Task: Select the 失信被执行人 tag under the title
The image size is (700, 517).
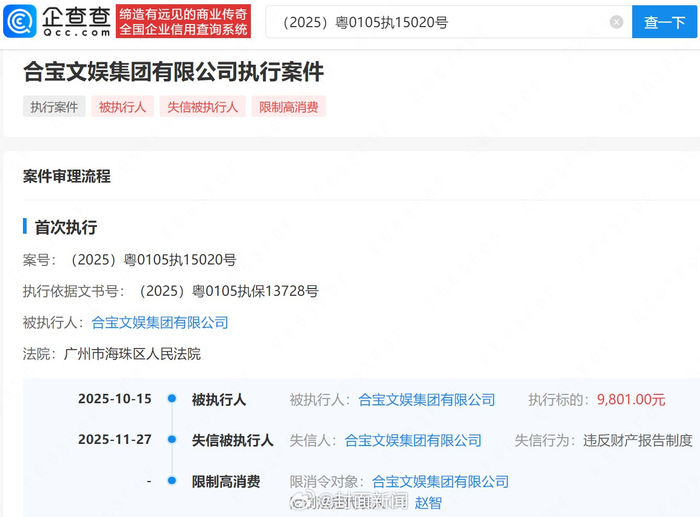Action: (x=202, y=107)
